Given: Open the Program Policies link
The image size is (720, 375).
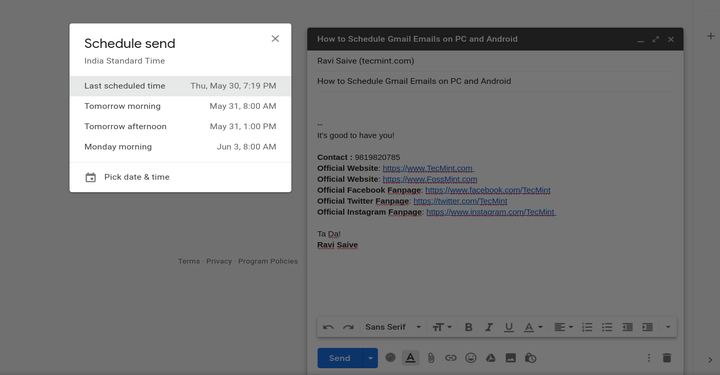Looking at the screenshot, I should coord(268,261).
